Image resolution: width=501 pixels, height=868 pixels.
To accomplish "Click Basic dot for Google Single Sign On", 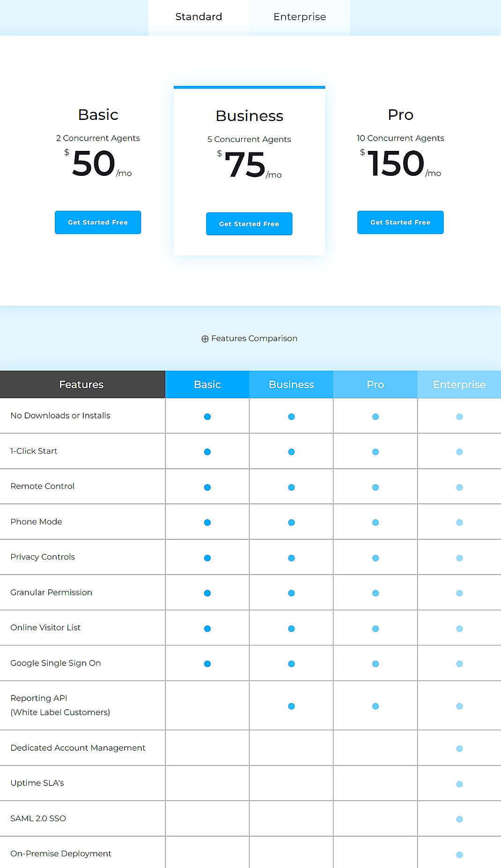I will pos(207,664).
